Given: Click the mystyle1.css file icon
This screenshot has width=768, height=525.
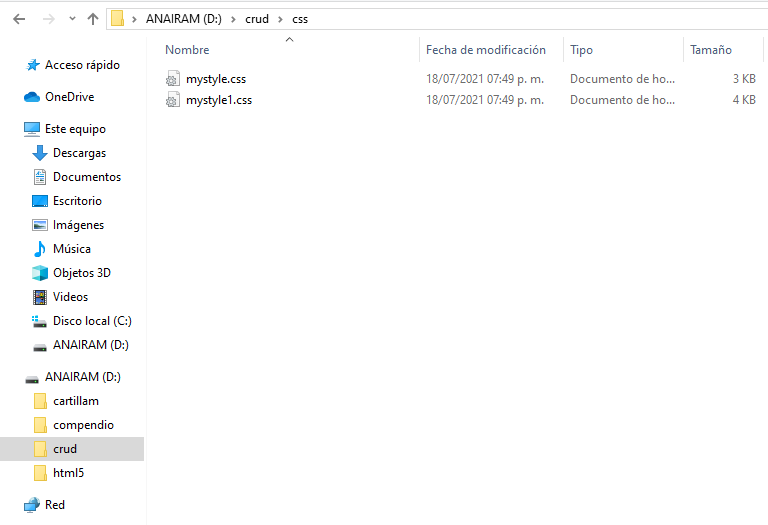Looking at the screenshot, I should click(x=173, y=100).
